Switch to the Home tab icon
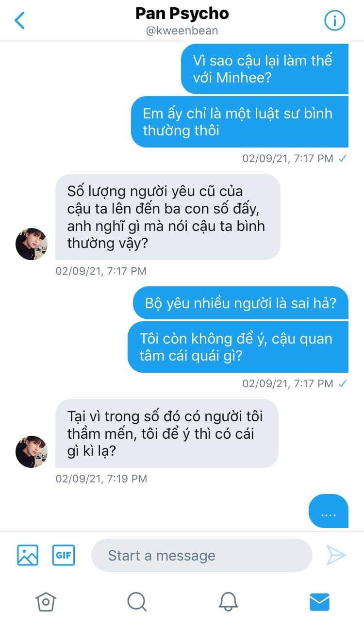The width and height of the screenshot is (364, 627). click(x=46, y=602)
